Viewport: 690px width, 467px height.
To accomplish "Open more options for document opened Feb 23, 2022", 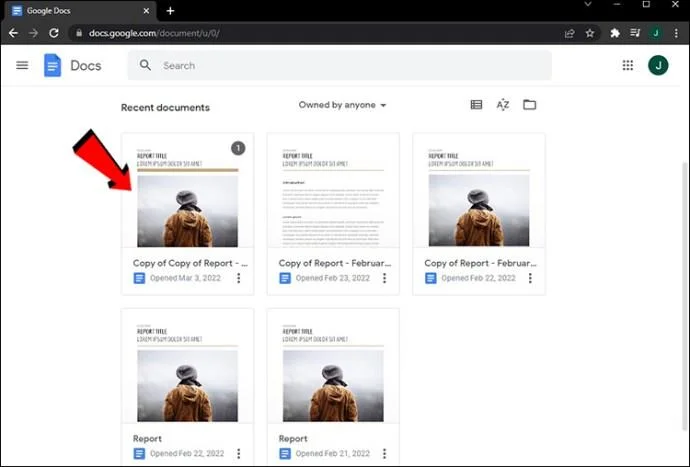I will pyautogui.click(x=384, y=278).
